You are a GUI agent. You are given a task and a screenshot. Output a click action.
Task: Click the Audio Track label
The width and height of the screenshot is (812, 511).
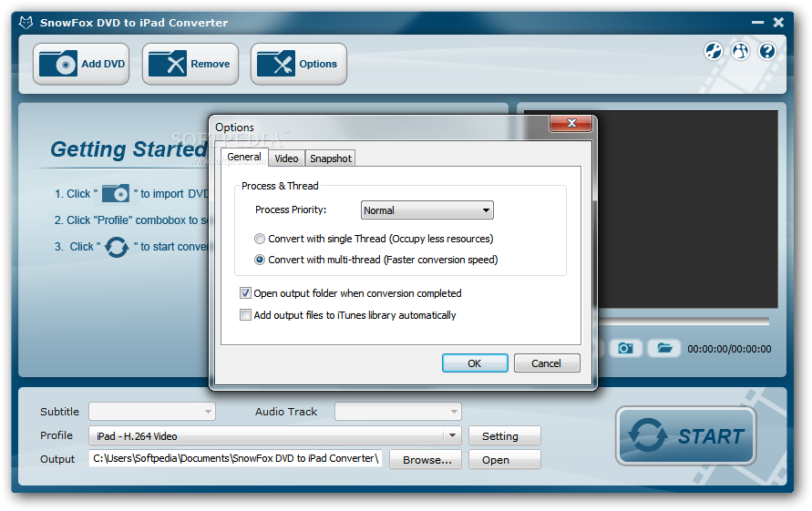[x=286, y=412]
